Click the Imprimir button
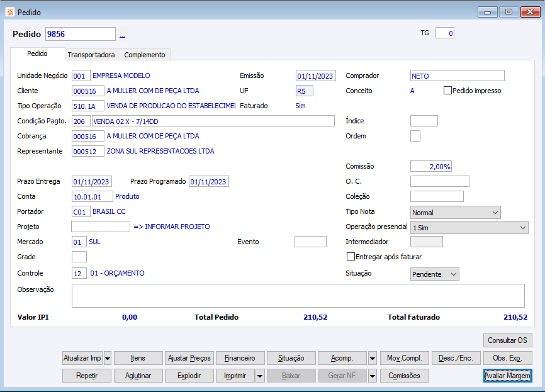 (x=235, y=376)
